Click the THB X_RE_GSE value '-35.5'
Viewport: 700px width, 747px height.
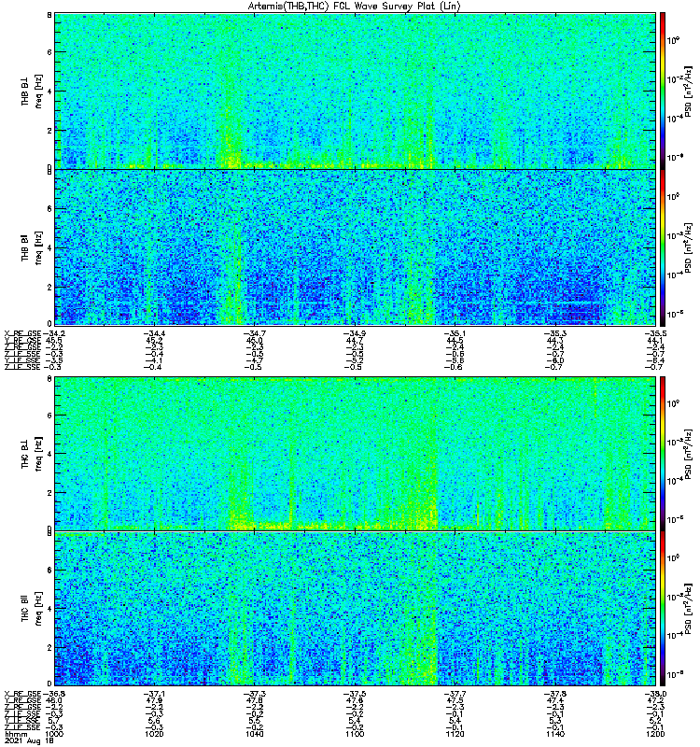(x=655, y=333)
